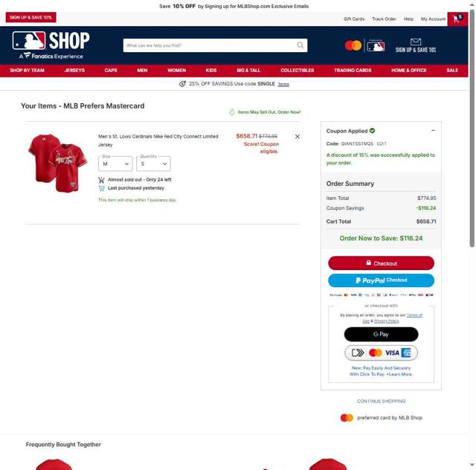Pay with the Google Pay button
Viewport: 476px width, 470px height.
[381, 335]
